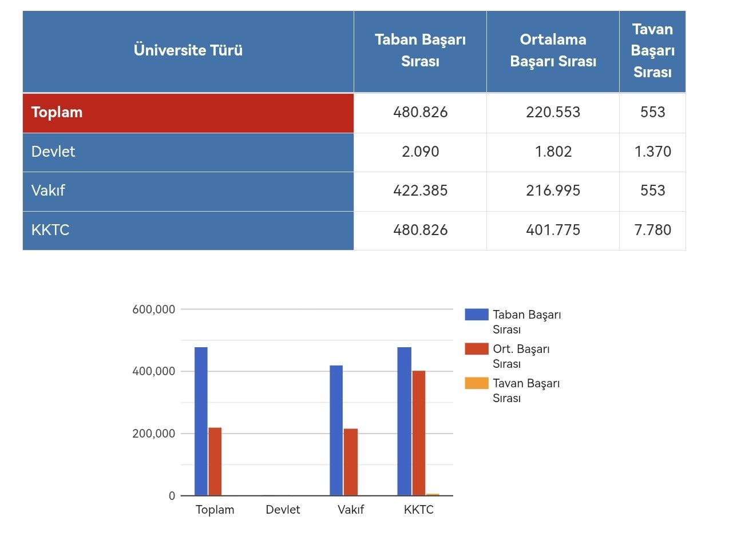729x560 pixels.
Task: Click the red KKTC bar in the chart
Action: coord(419,433)
